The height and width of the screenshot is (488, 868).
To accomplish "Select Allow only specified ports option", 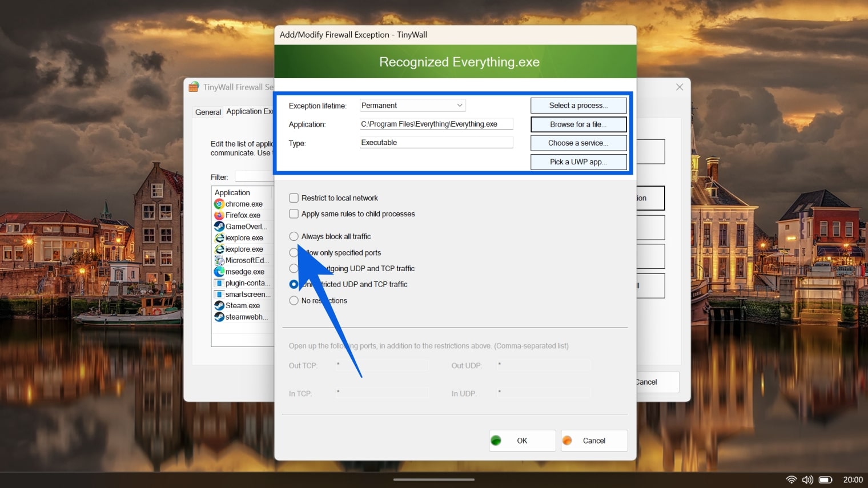I will (294, 252).
